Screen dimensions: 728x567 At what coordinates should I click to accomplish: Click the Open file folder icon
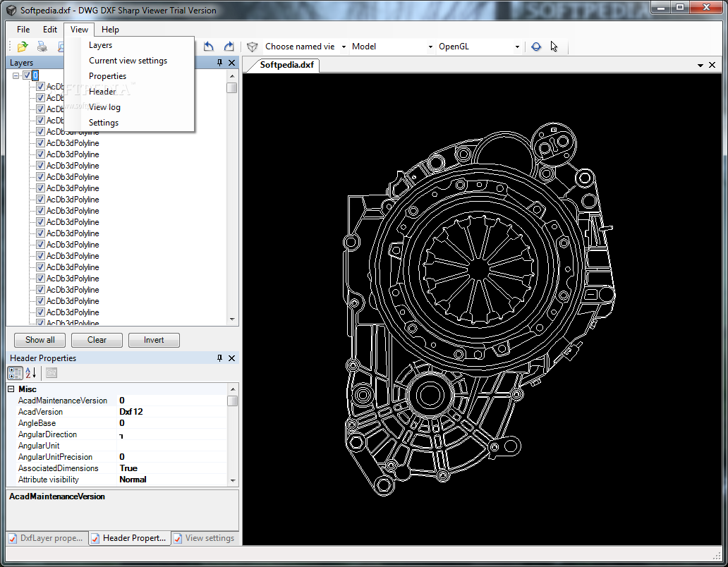[23, 47]
